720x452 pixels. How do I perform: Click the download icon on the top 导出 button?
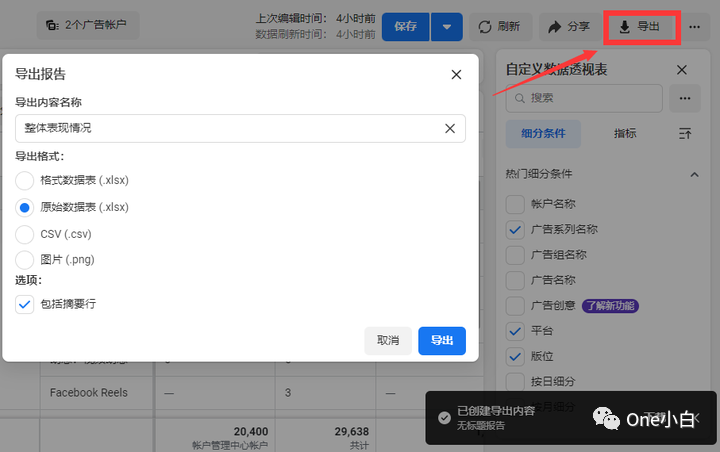coord(624,27)
